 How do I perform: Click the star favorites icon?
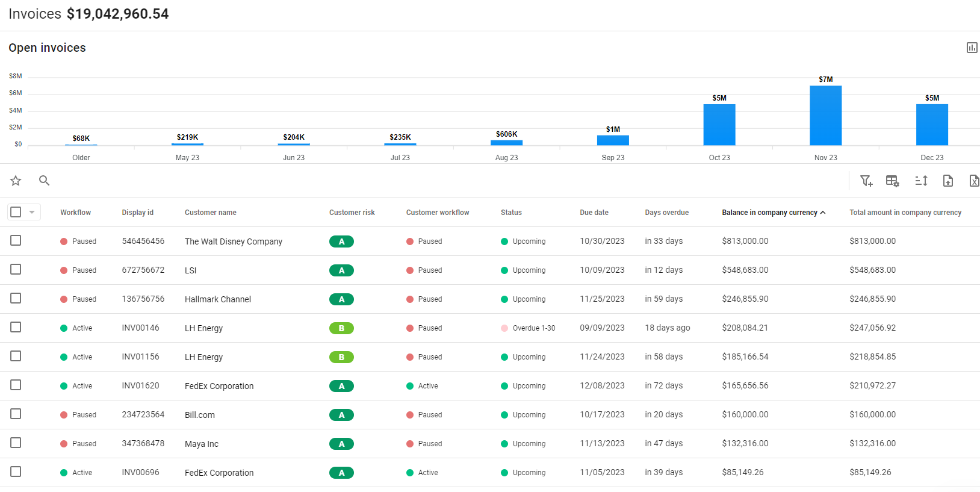[16, 181]
